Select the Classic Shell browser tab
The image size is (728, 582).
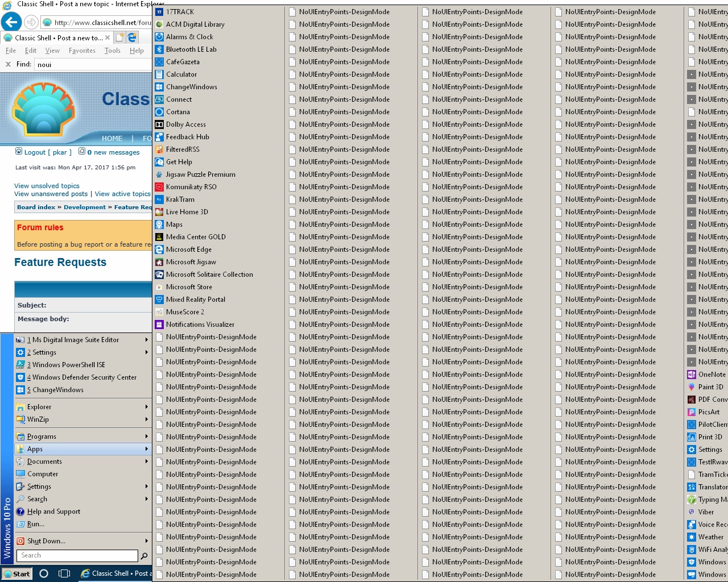pyautogui.click(x=56, y=38)
